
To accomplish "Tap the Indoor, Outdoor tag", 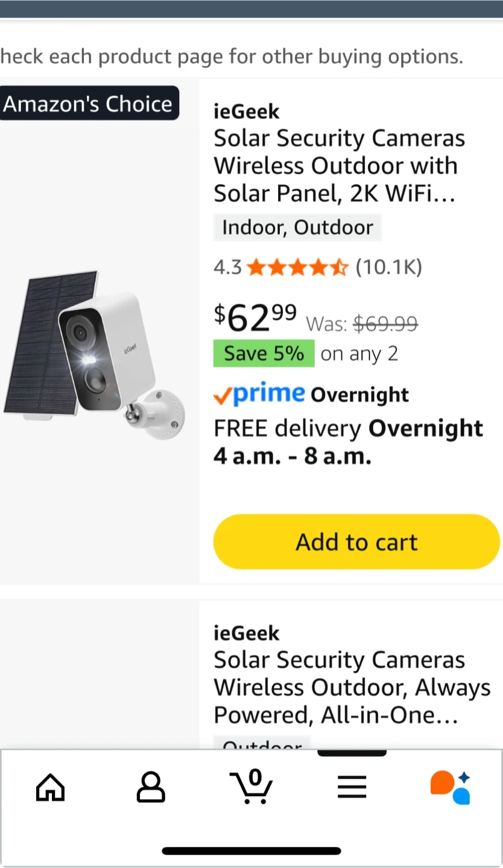I will point(297,228).
